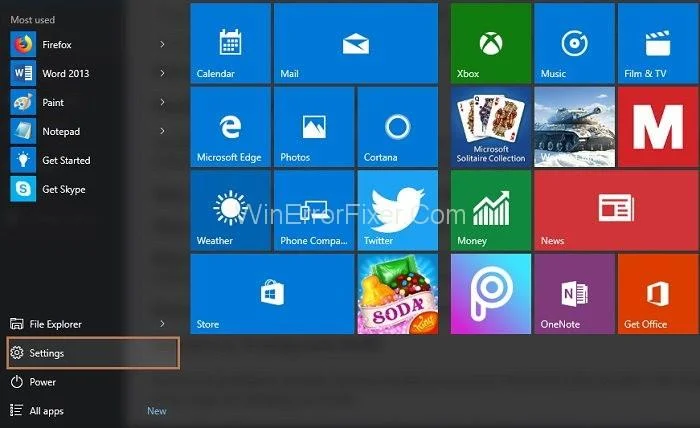Open the Firefox app icon

click(23, 44)
